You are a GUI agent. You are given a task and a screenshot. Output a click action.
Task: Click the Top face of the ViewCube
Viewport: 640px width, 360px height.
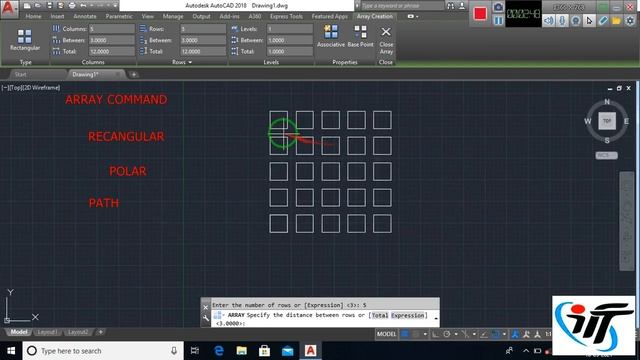click(607, 121)
